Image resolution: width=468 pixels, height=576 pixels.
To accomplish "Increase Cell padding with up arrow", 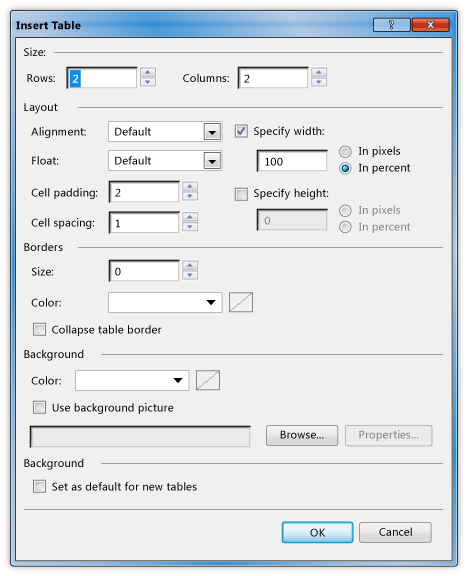I will click(x=190, y=186).
